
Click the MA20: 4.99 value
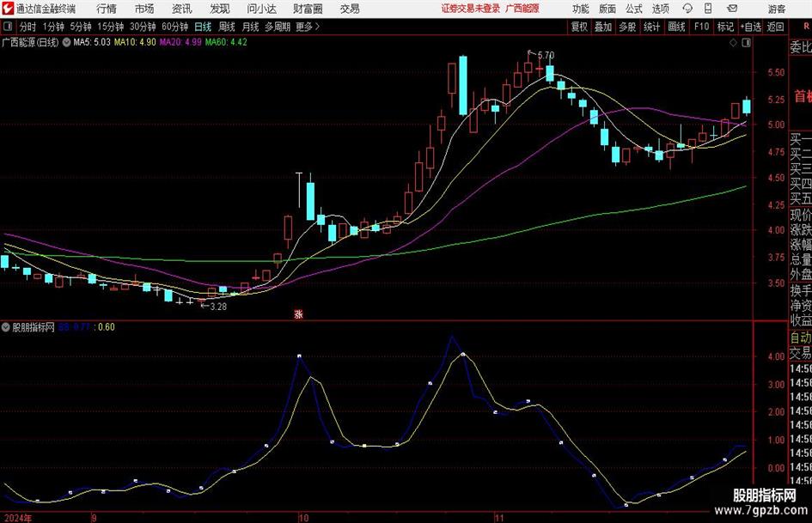click(x=180, y=42)
